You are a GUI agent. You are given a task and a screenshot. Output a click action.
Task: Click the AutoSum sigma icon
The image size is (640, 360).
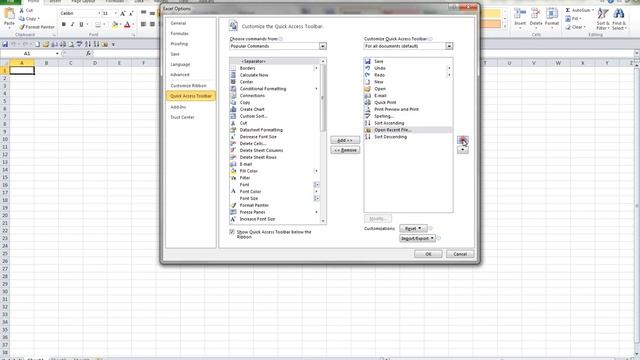568,10
